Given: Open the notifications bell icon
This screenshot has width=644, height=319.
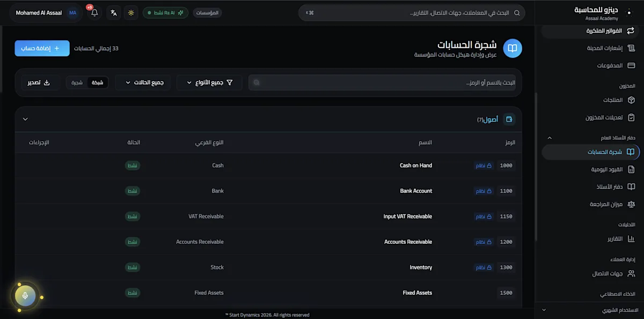Looking at the screenshot, I should tap(95, 13).
